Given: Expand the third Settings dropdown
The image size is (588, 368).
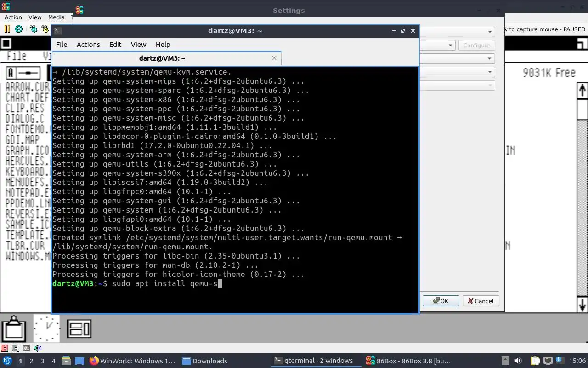Looking at the screenshot, I should coord(490,58).
